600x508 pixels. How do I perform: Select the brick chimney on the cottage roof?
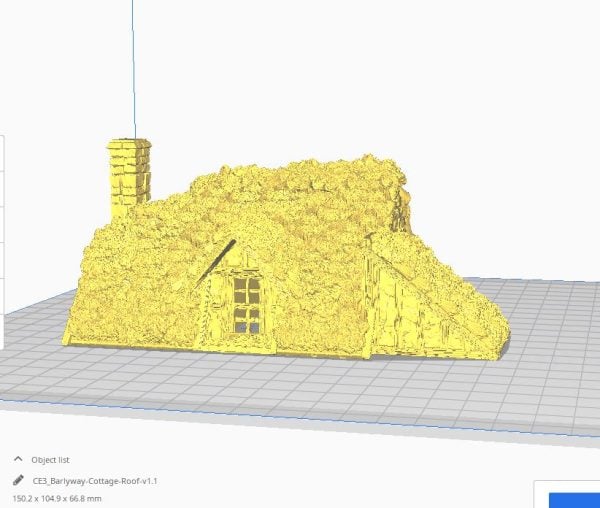129,177
